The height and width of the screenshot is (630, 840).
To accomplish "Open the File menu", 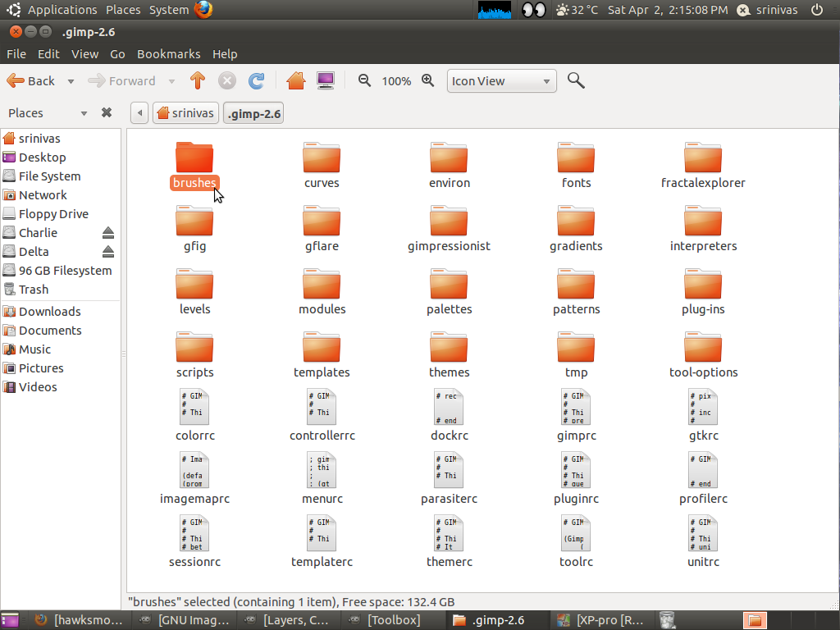I will (x=16, y=54).
